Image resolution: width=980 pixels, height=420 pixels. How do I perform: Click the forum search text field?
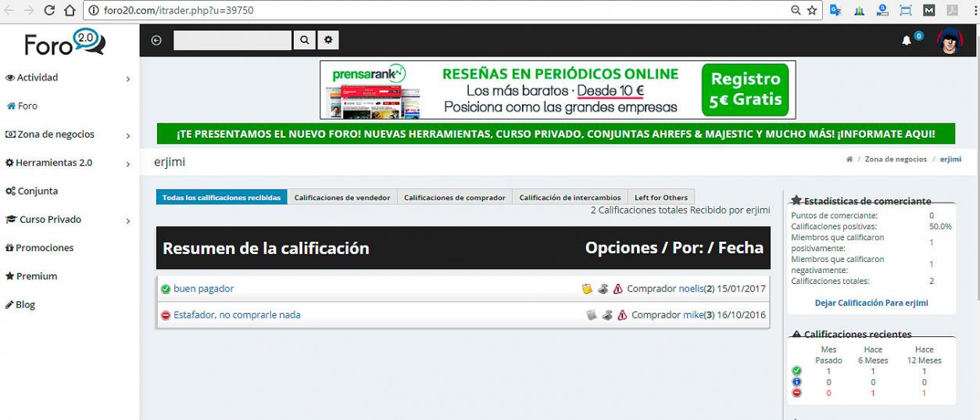(x=232, y=41)
